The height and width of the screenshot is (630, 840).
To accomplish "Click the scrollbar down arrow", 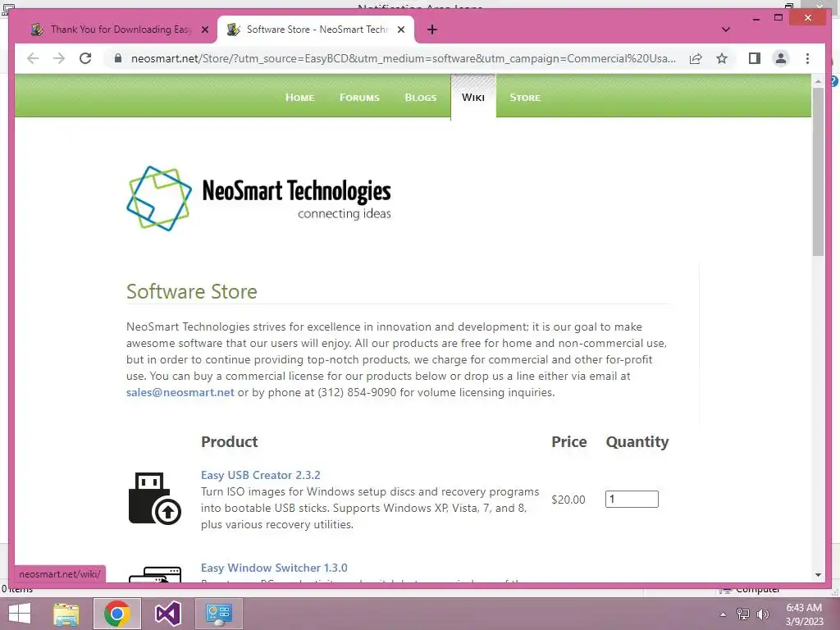I will click(818, 575).
